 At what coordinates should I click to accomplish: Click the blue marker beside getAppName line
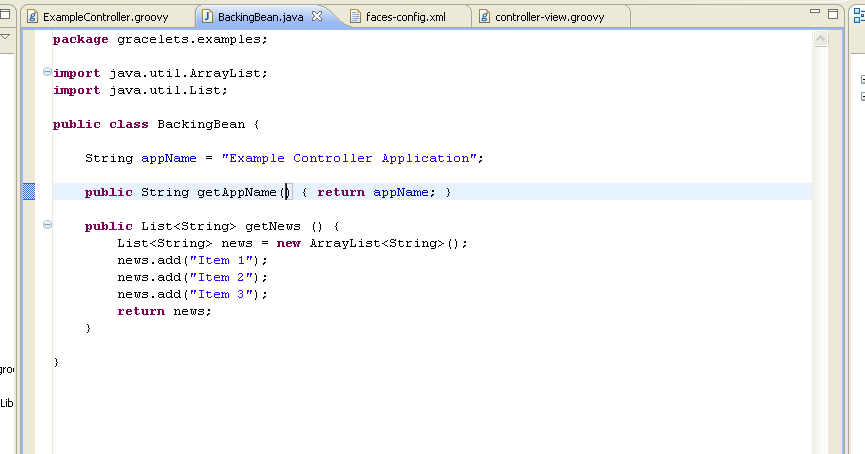[28, 192]
